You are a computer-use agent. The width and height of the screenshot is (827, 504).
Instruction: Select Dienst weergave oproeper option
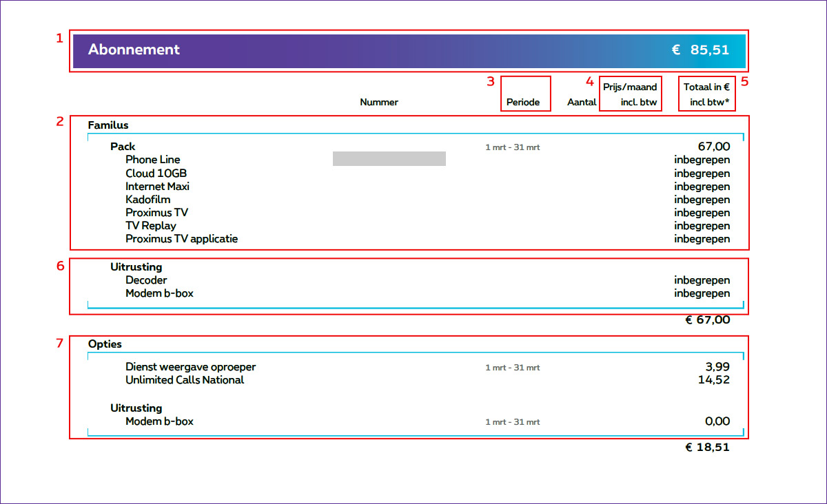190,367
